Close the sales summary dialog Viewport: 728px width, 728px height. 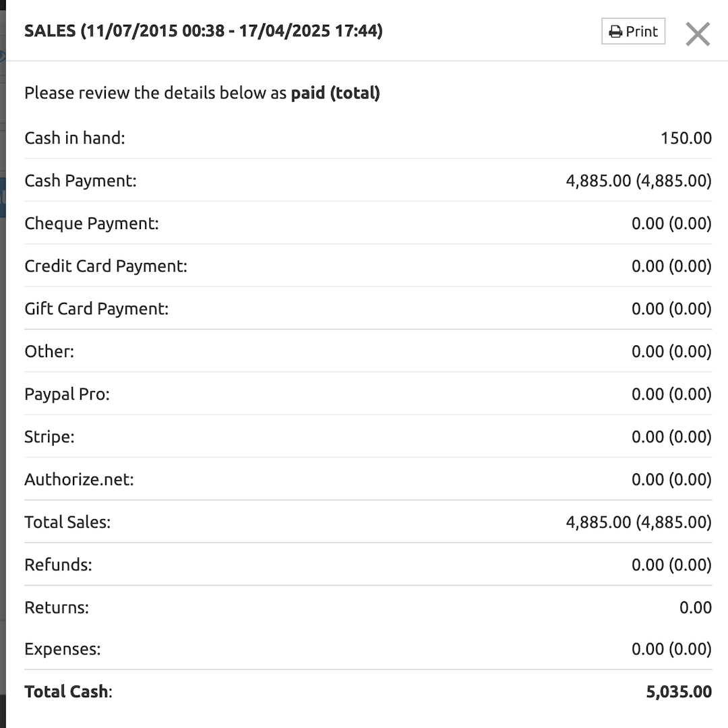coord(698,34)
